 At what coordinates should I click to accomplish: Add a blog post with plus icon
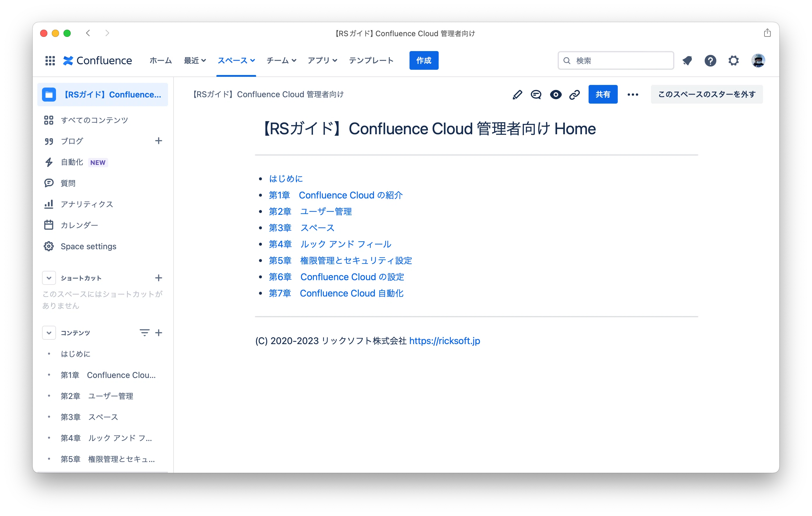click(x=158, y=141)
